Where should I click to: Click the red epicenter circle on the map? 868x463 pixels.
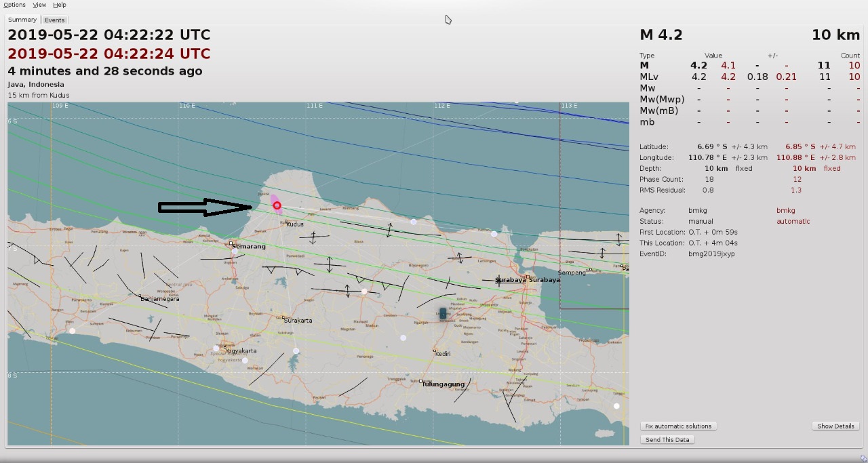pos(277,205)
